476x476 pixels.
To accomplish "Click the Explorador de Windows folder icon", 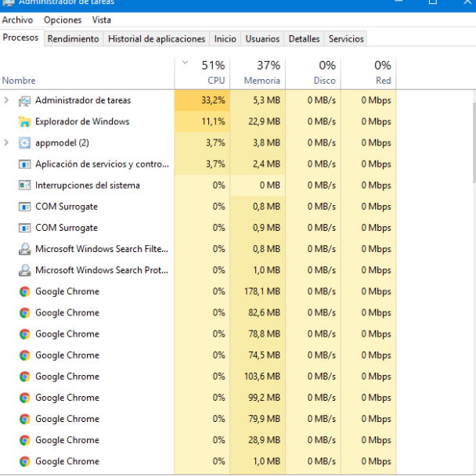I will pyautogui.click(x=24, y=121).
